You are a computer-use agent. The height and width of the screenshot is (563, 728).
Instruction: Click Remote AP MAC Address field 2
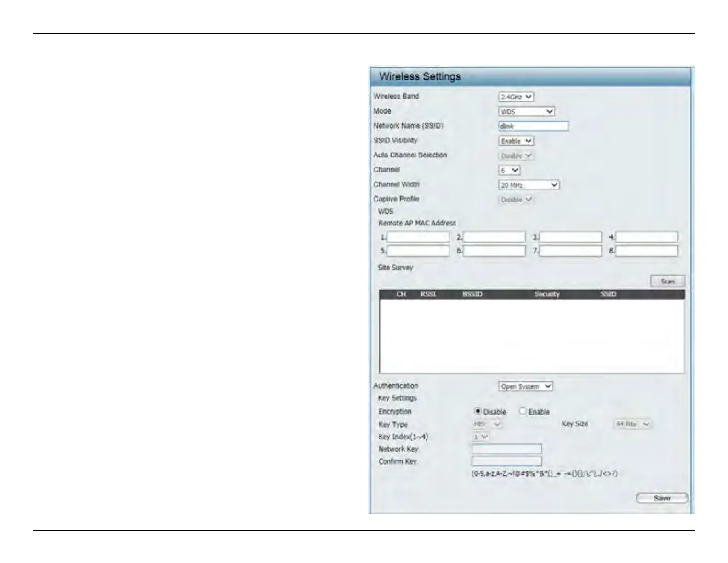click(494, 237)
